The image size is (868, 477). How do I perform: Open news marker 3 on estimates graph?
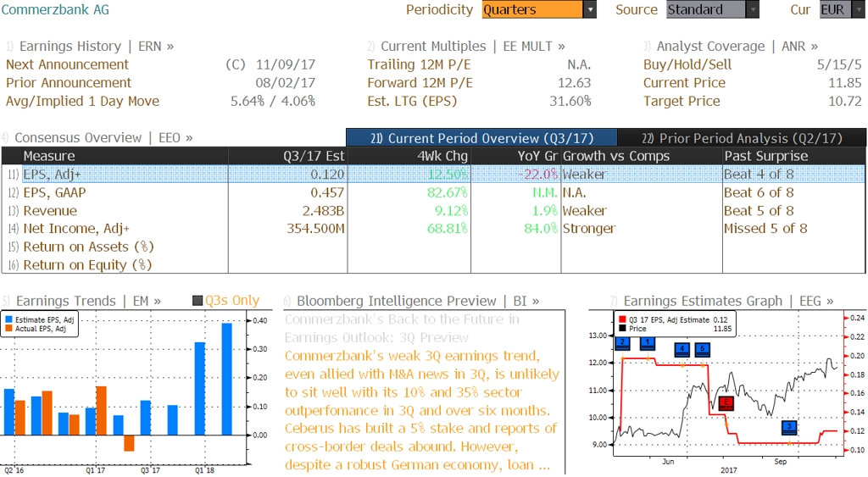click(x=789, y=427)
